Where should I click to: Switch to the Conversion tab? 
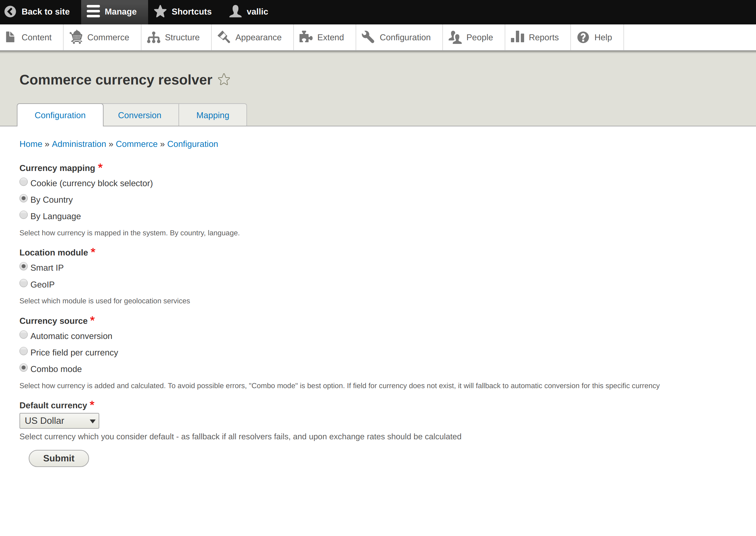tap(140, 115)
